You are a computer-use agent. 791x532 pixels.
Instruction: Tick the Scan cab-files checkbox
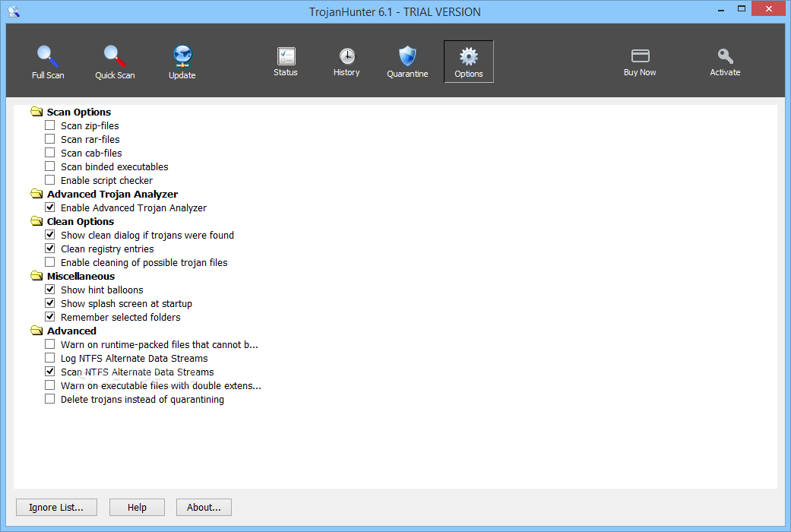(x=50, y=153)
